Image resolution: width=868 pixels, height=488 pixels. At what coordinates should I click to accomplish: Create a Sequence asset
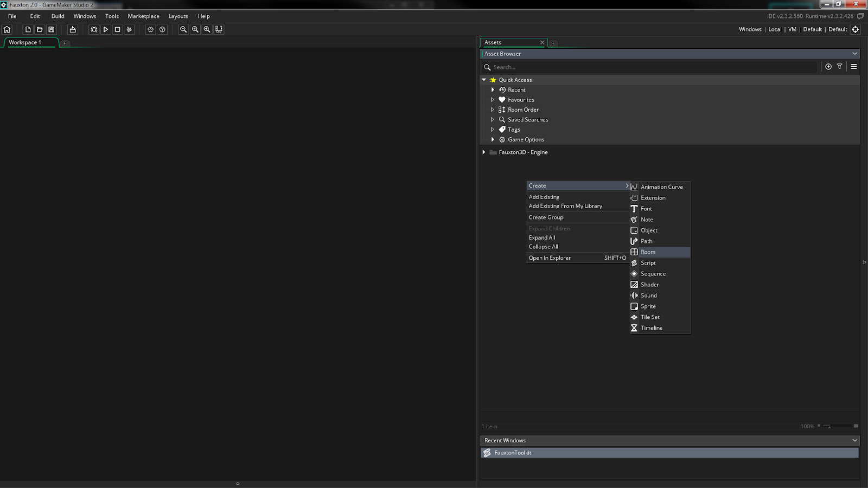point(660,274)
